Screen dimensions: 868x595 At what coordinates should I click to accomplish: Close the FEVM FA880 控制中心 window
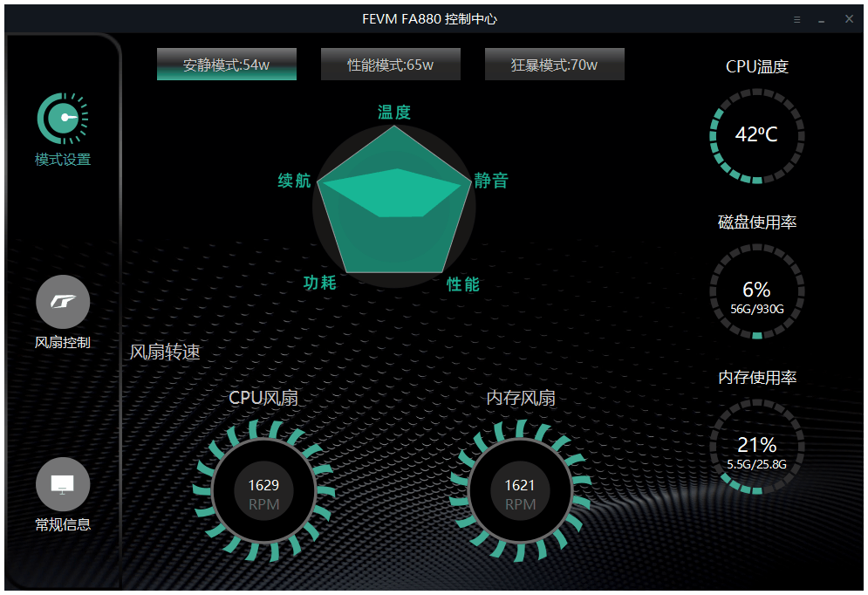849,19
